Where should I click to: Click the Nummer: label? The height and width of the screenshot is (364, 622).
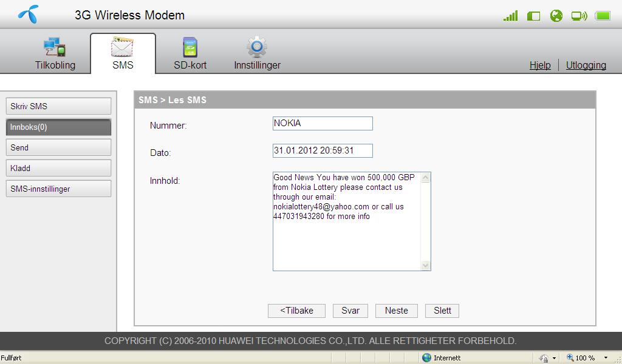coord(168,126)
